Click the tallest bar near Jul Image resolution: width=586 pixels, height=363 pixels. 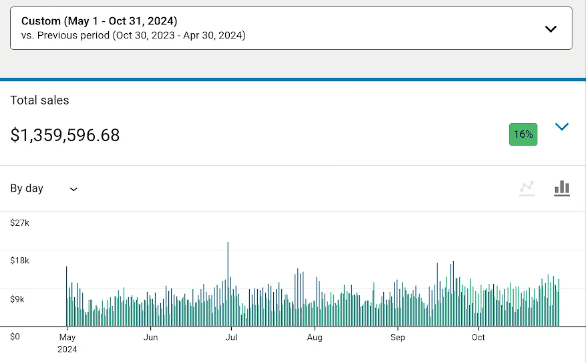tap(228, 284)
